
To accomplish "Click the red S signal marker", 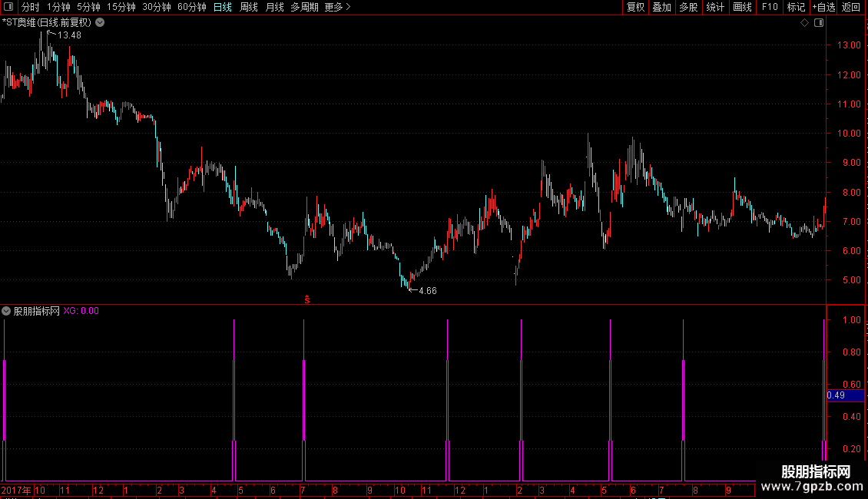I will tap(307, 299).
